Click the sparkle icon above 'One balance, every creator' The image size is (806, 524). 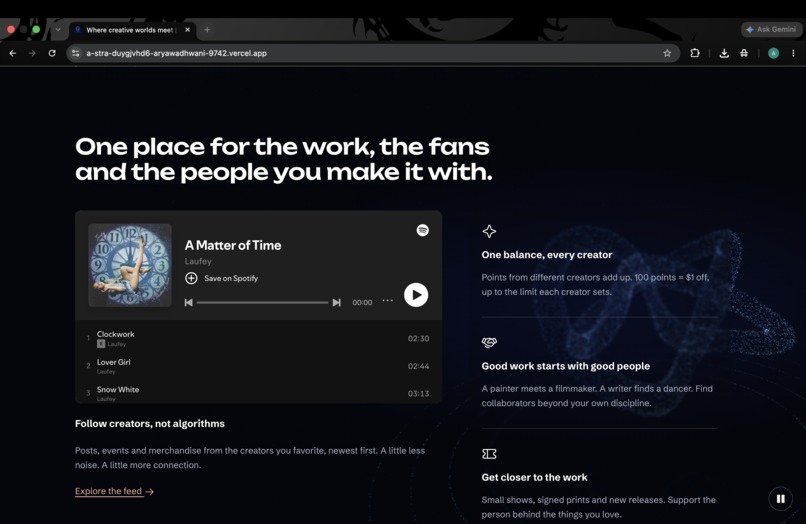[489, 231]
